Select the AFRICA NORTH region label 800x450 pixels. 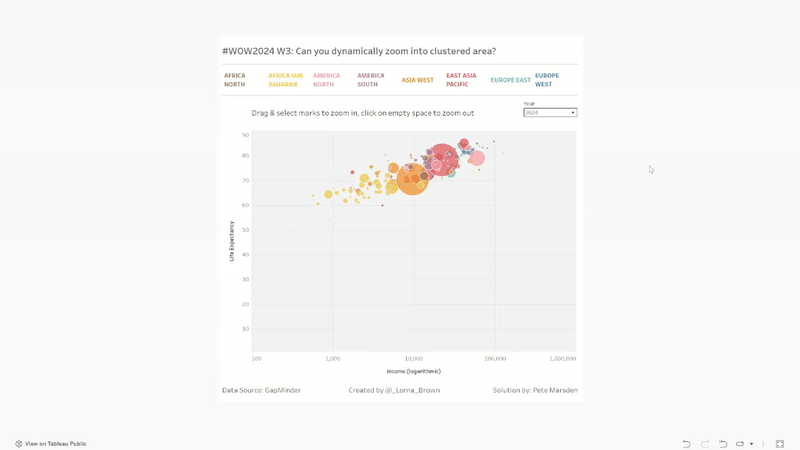235,80
